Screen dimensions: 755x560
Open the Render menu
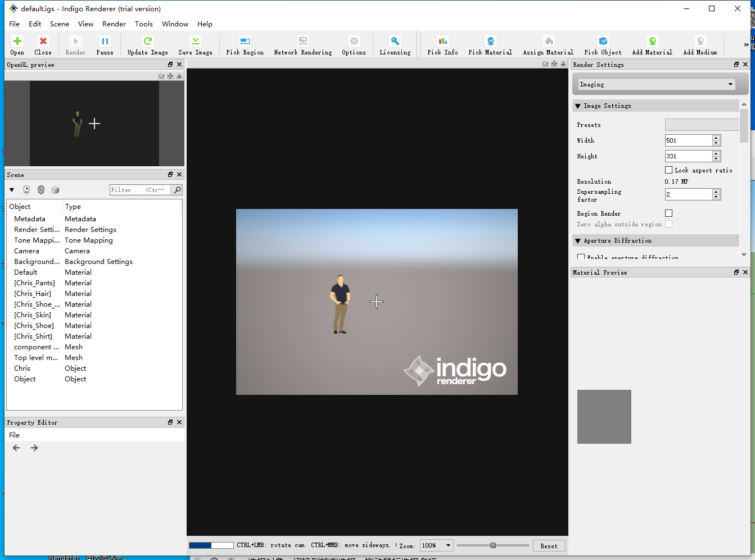(x=114, y=24)
